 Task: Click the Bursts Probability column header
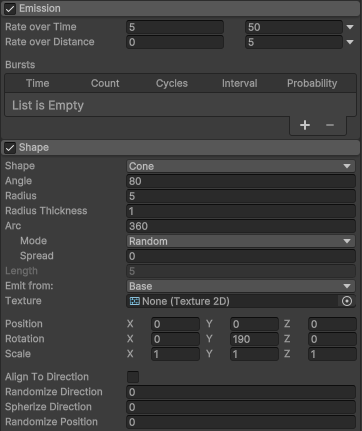tap(312, 83)
